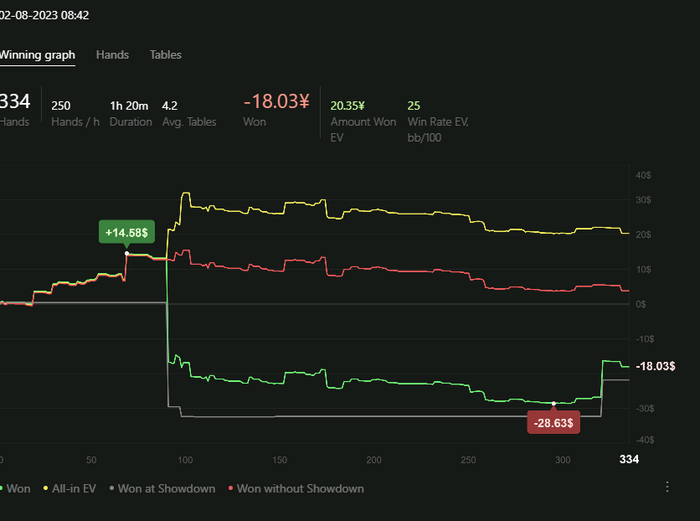
Task: Switch to the Hands tab
Action: (112, 55)
